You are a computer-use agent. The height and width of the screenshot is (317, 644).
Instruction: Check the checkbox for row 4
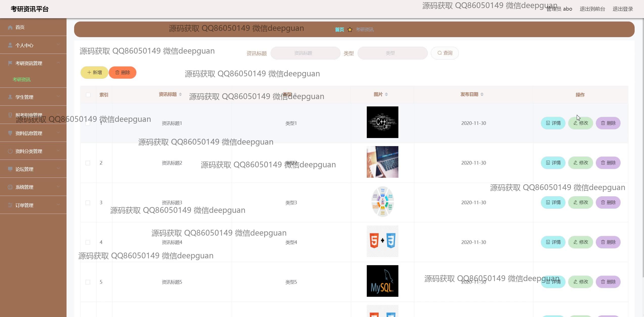88,242
